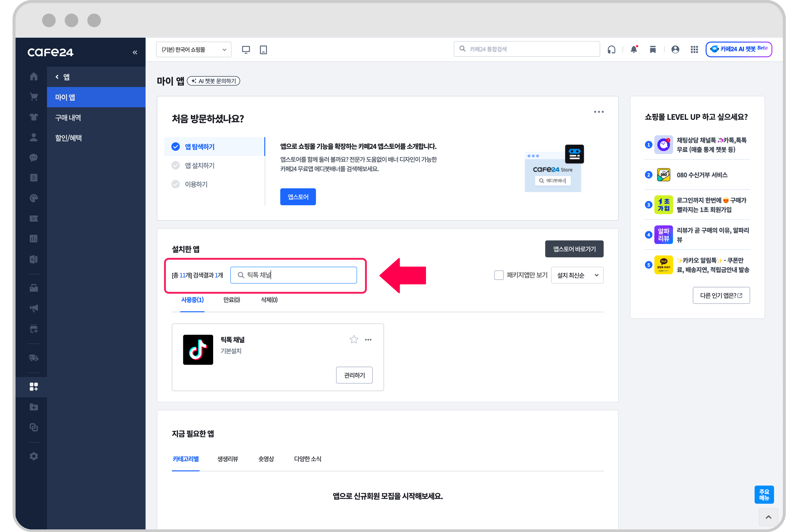798x532 pixels.
Task: Switch to the 다양한 소식 tab
Action: pos(307,458)
